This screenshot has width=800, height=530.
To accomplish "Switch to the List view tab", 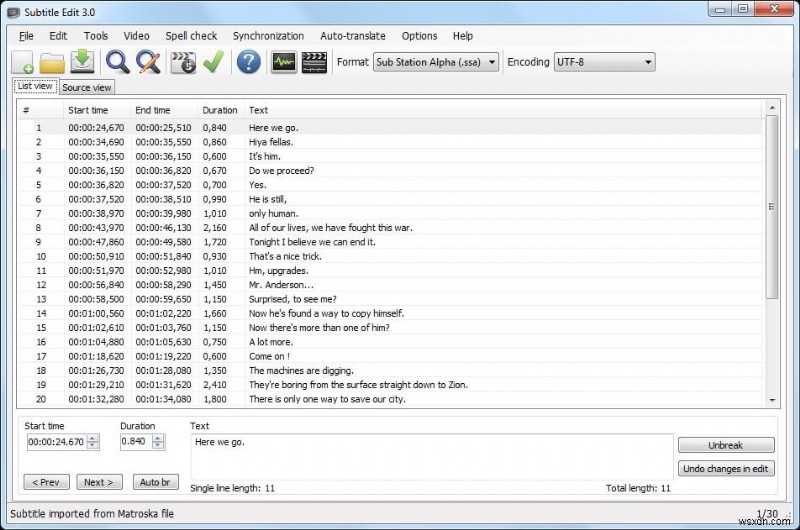I will coord(35,86).
